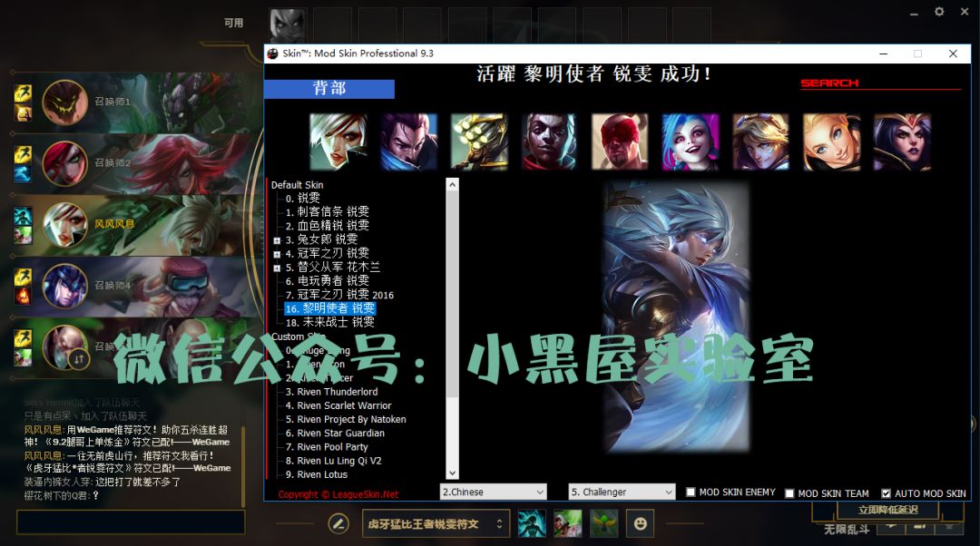The height and width of the screenshot is (546, 980).
Task: Select skin 1. 刺客信条 锐雯
Action: click(x=327, y=211)
